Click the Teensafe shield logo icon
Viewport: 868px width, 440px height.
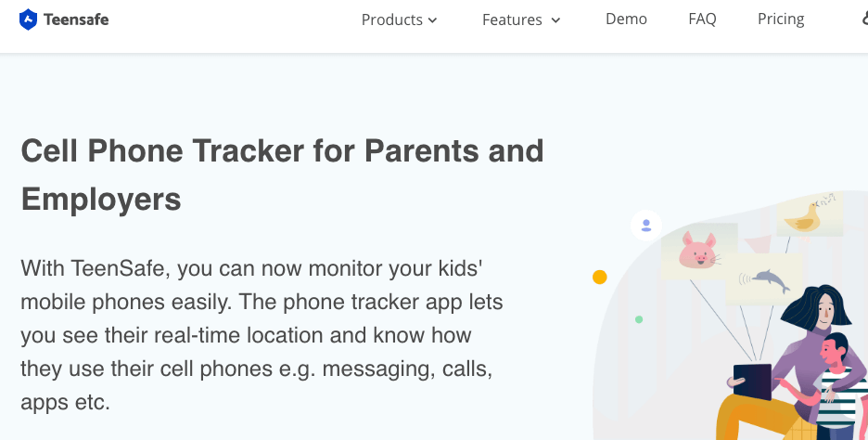coord(28,19)
